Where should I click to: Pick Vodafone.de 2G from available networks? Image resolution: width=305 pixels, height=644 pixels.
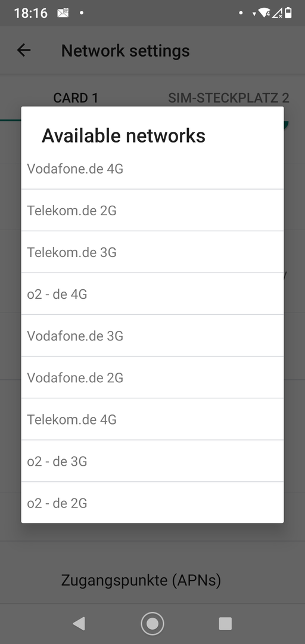click(152, 377)
